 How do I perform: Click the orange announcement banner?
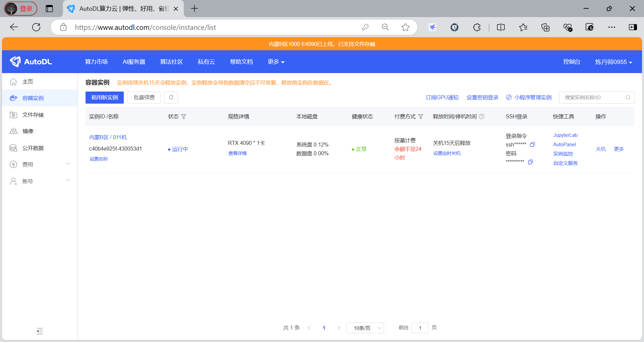click(322, 44)
